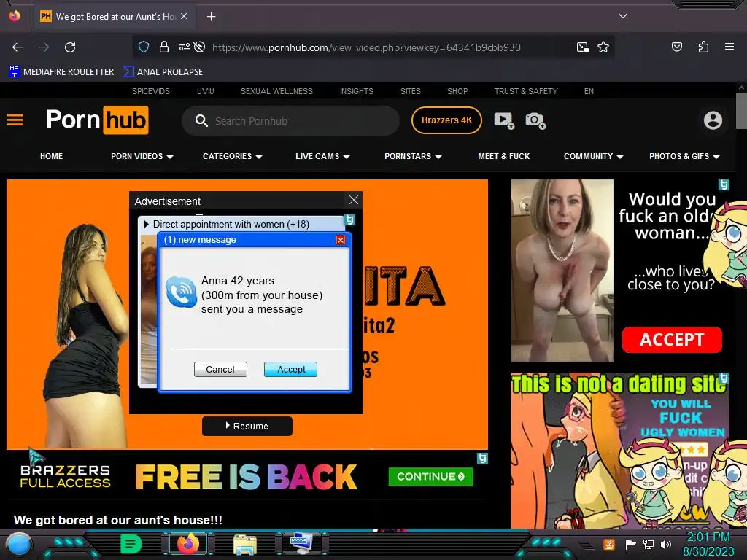Open the Firefox extensions icon
The width and height of the screenshot is (747, 560).
click(x=703, y=47)
